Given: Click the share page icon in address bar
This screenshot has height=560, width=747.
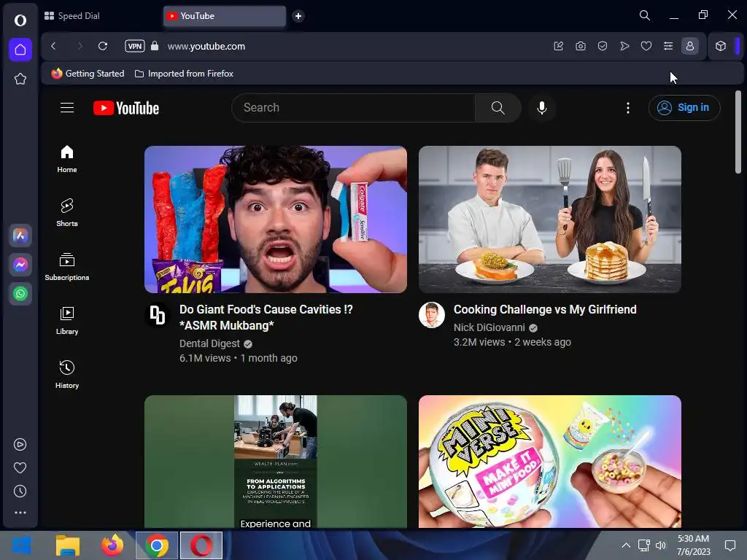Looking at the screenshot, I should point(559,46).
